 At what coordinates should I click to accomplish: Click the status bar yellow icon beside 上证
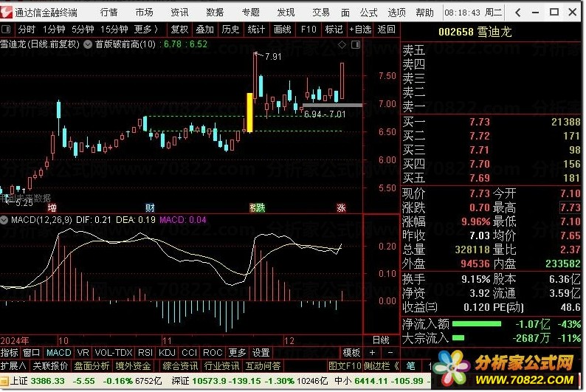pos(4,381)
